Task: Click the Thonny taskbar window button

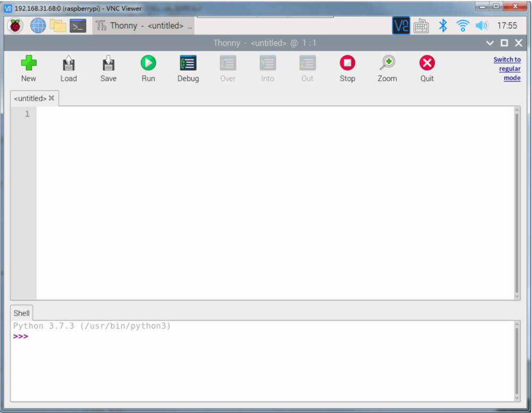Action: [143, 26]
